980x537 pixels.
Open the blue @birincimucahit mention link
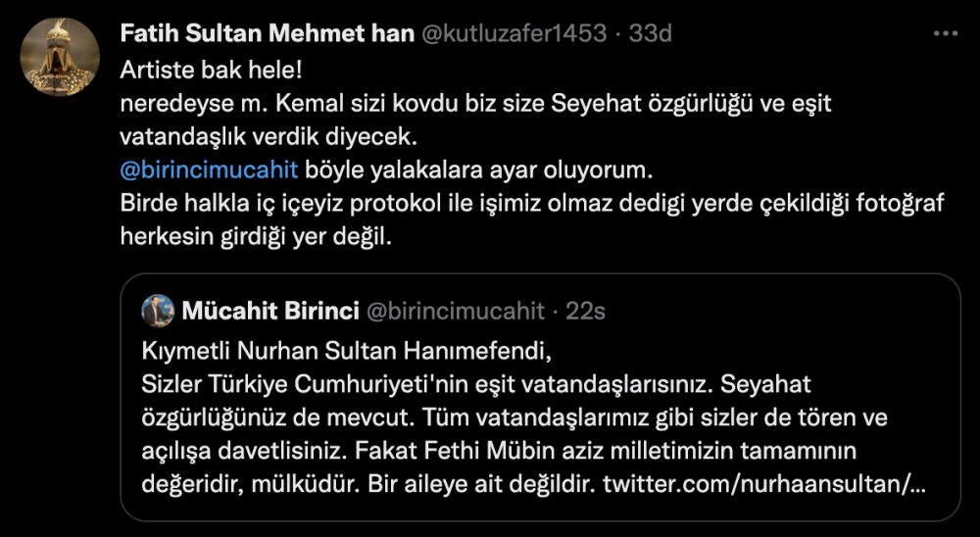(x=206, y=170)
